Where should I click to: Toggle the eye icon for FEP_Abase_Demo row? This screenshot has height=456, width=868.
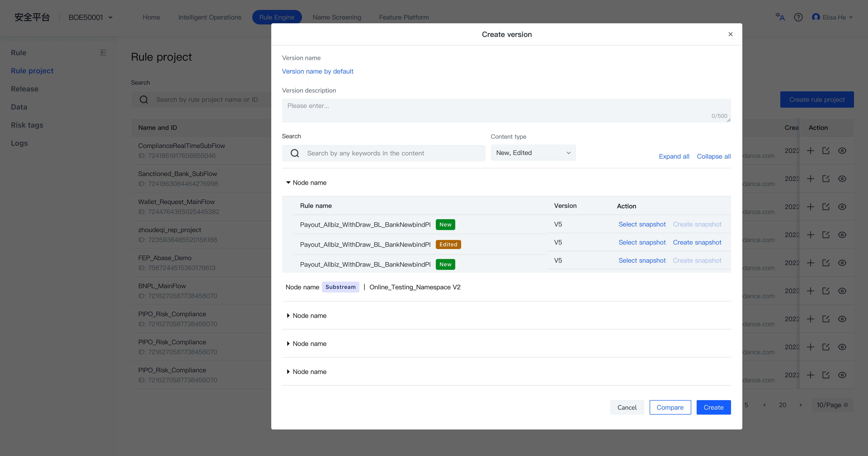[842, 263]
